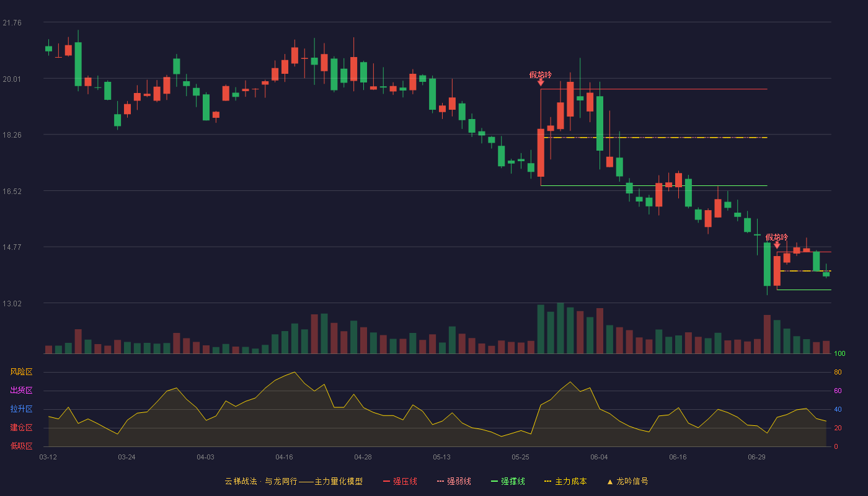Click the yellow dashed cost line near 18.26
The height and width of the screenshot is (496, 868).
[x=655, y=138]
